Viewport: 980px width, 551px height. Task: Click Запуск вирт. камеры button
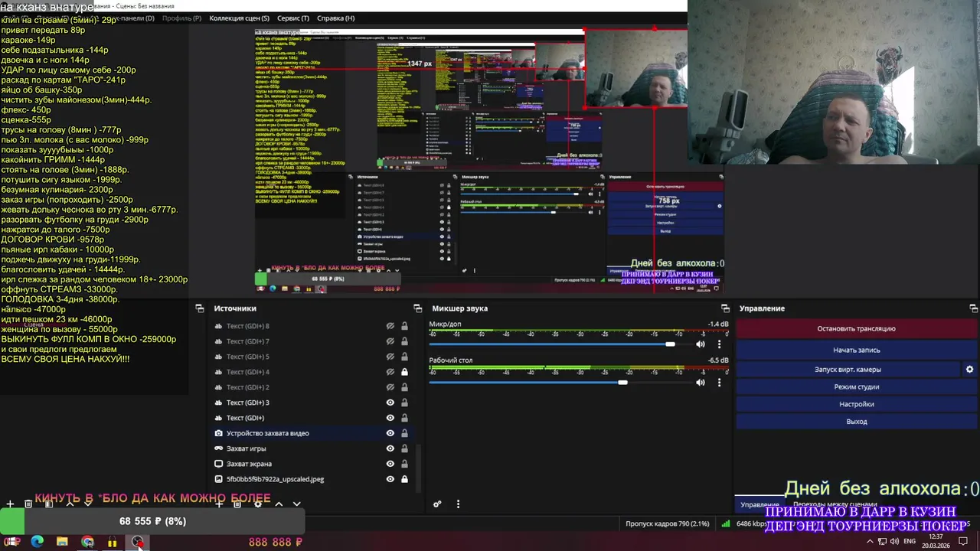point(848,369)
